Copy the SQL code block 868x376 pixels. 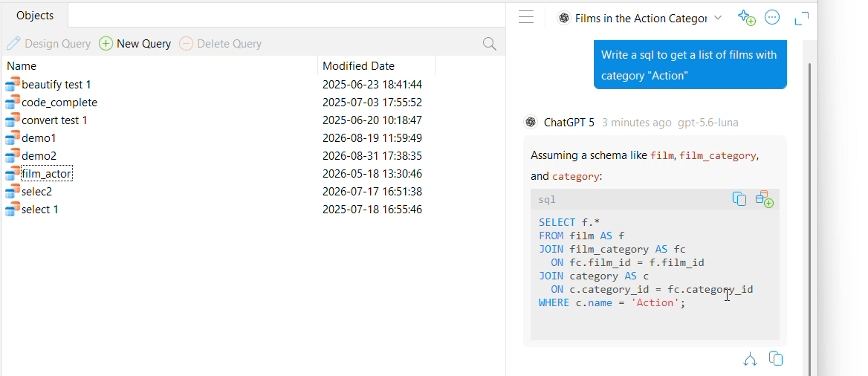[739, 199]
